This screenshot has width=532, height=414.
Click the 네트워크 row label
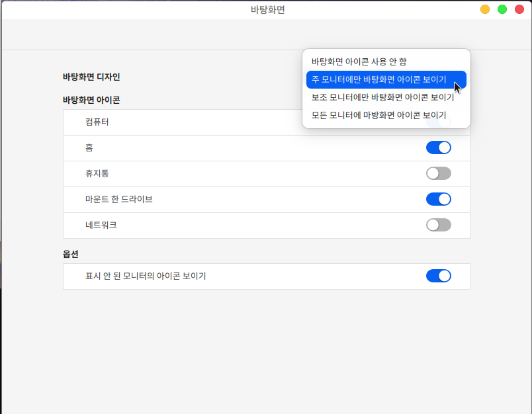tap(101, 225)
